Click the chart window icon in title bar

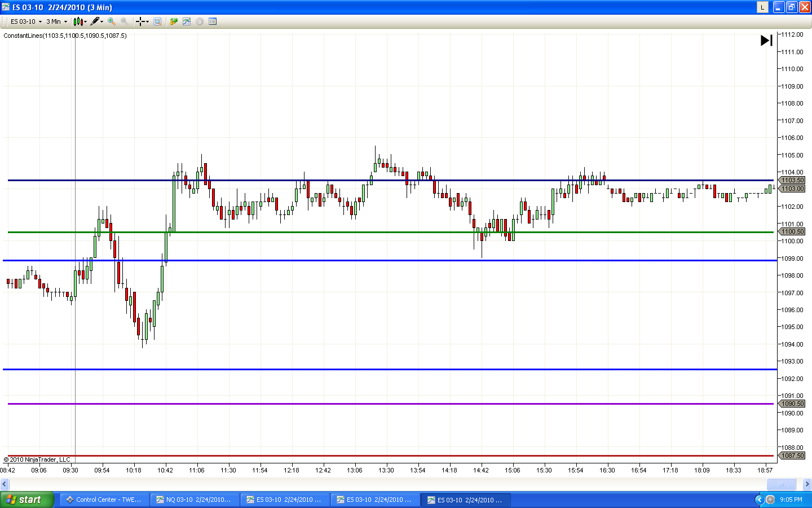click(6, 7)
